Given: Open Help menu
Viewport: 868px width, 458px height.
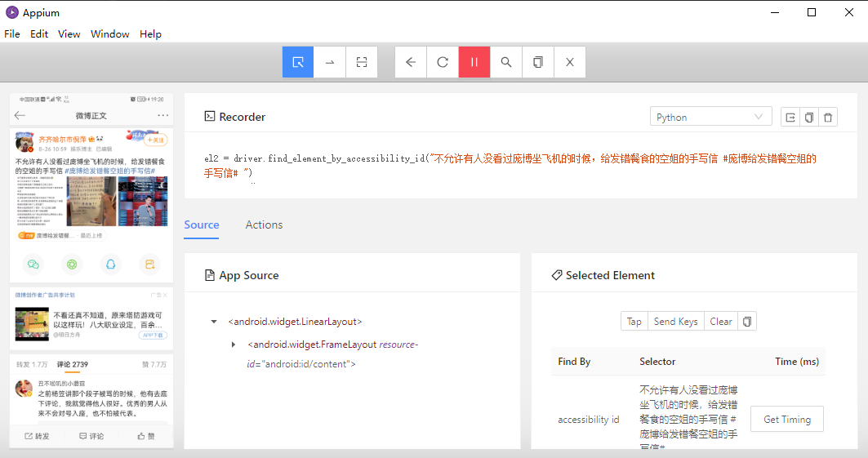Looking at the screenshot, I should point(150,33).
